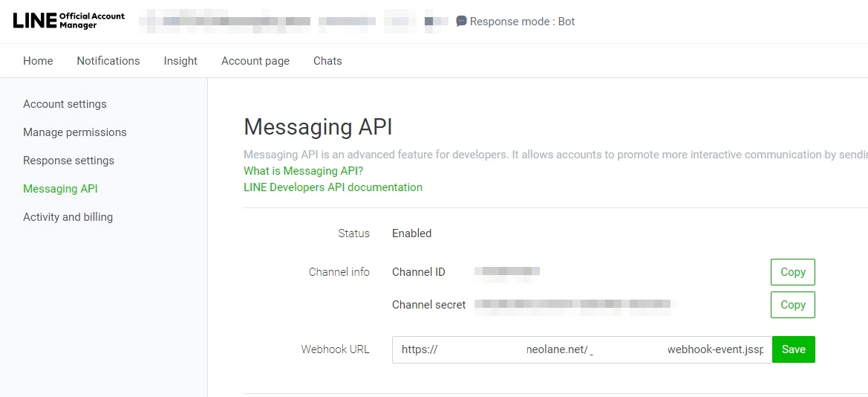Screen dimensions: 868x397
Task: Click the 'Enabled' status value
Action: [x=412, y=233]
